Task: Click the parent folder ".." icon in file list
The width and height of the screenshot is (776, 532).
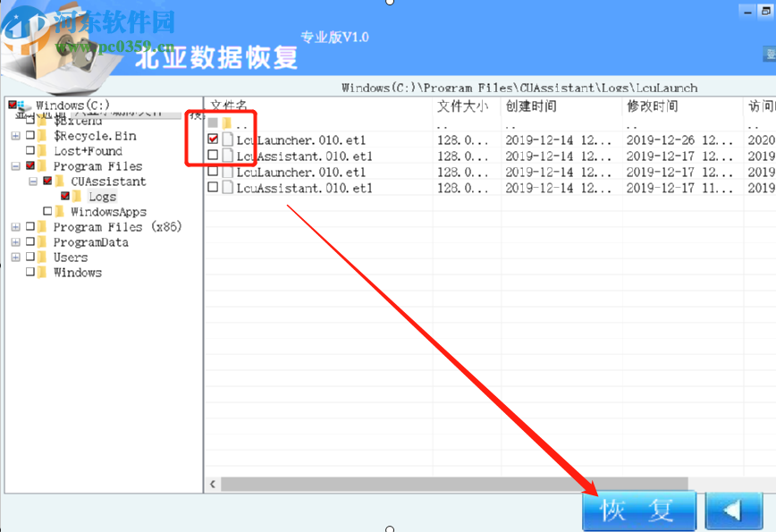Action: pyautogui.click(x=227, y=122)
